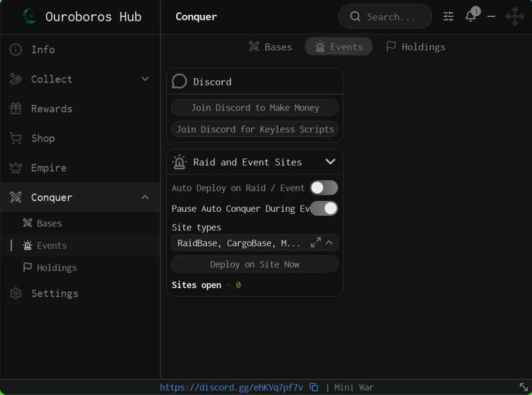
Task: Click the Mini War status text
Action: point(354,387)
